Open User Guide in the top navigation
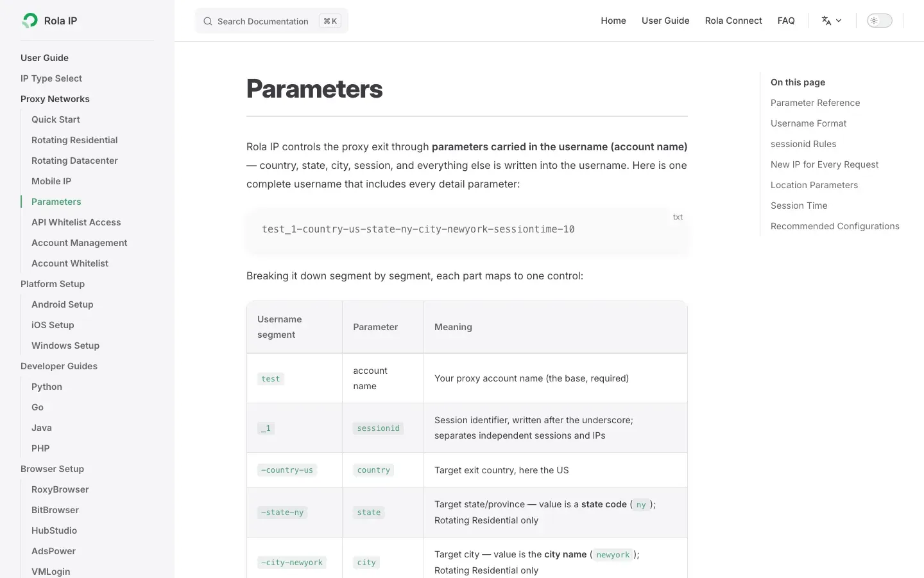924x578 pixels. (665, 21)
